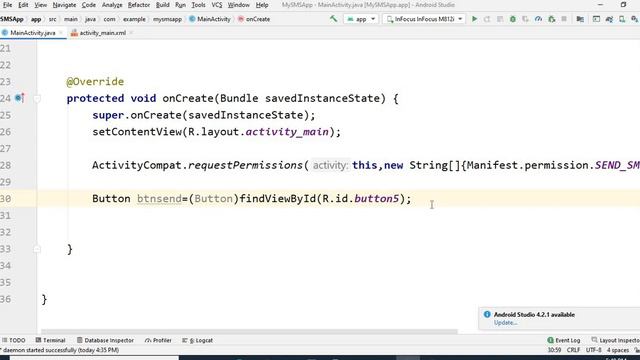Click the src breadcrumb
The width and height of the screenshot is (640, 360).
pos(53,19)
